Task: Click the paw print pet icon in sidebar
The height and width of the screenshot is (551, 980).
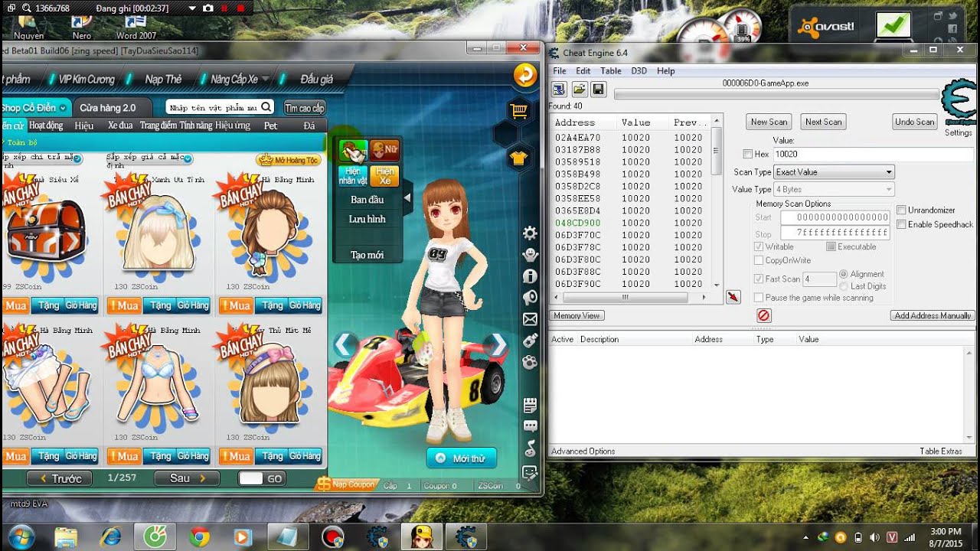Action: coord(529,362)
